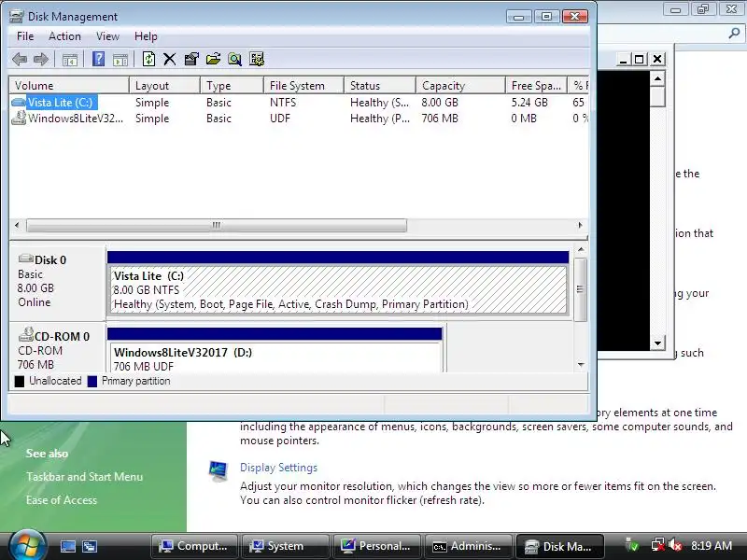747x560 pixels.
Task: Click the Safely Remove Hardware tray icon
Action: [x=632, y=545]
